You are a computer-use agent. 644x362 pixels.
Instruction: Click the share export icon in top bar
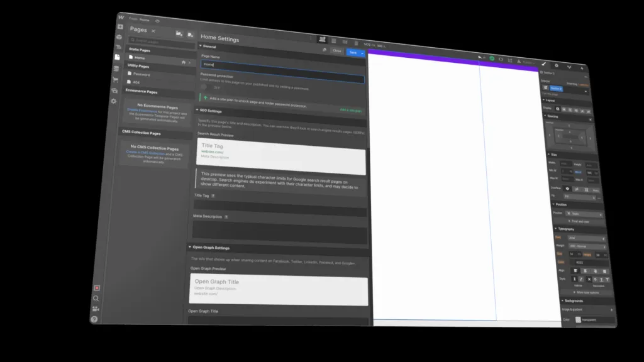pos(510,60)
